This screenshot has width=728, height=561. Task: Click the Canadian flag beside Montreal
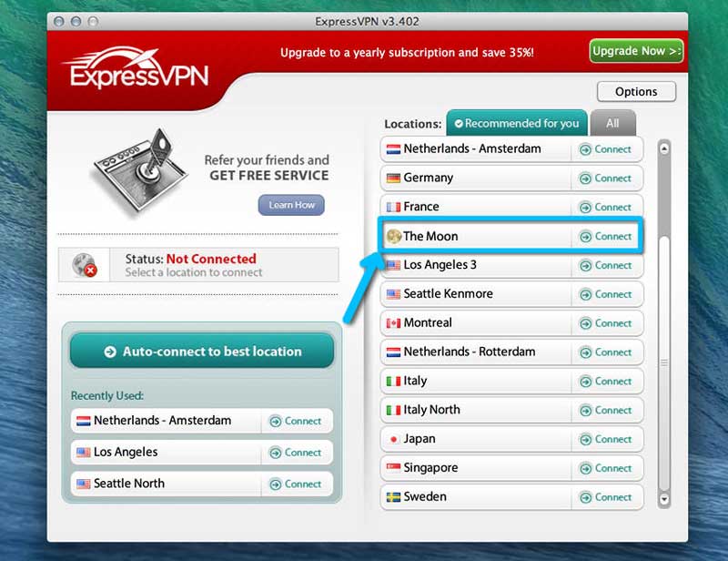pyautogui.click(x=393, y=323)
